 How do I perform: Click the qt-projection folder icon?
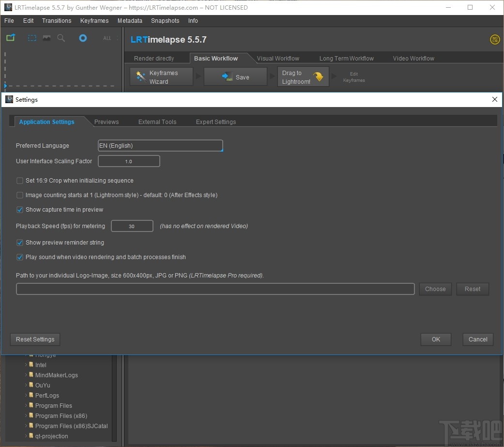31,436
